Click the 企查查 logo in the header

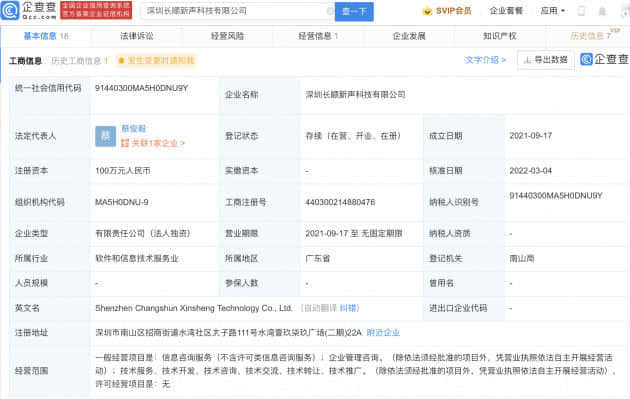point(29,10)
